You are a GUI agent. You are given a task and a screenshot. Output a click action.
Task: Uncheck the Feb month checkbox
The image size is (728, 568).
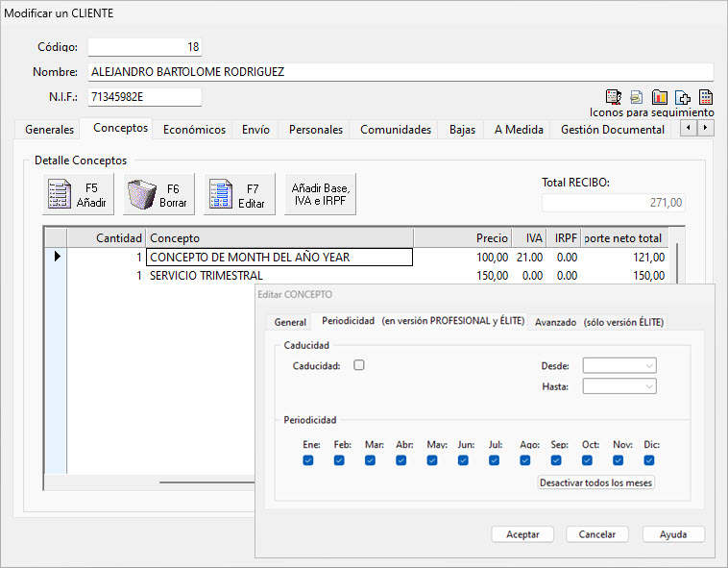339,460
